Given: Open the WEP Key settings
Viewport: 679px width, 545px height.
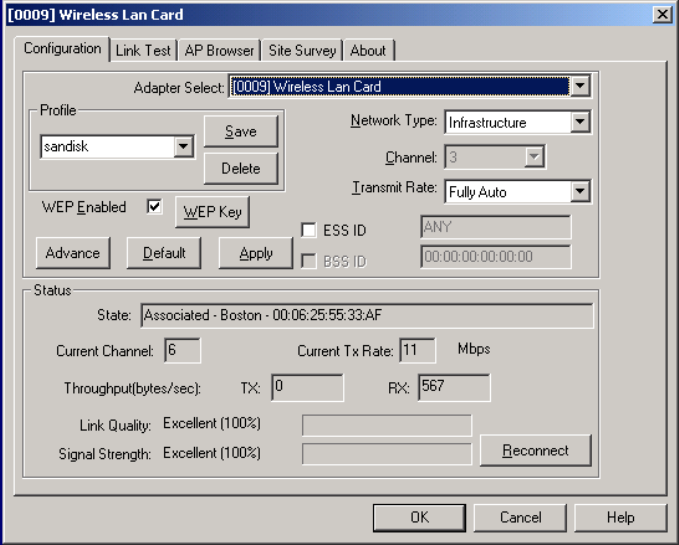Looking at the screenshot, I should (x=212, y=212).
